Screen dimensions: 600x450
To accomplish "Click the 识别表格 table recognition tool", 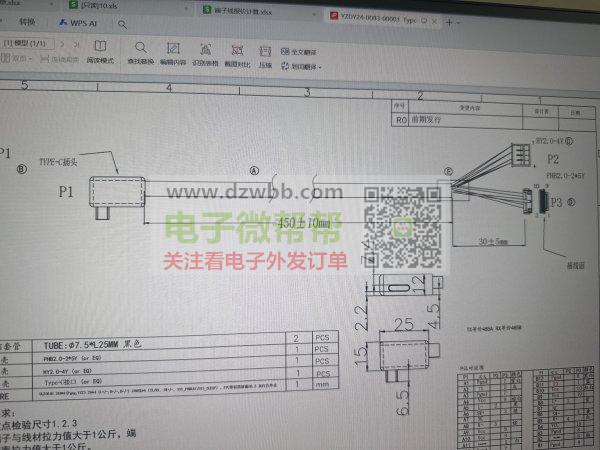I will (205, 55).
